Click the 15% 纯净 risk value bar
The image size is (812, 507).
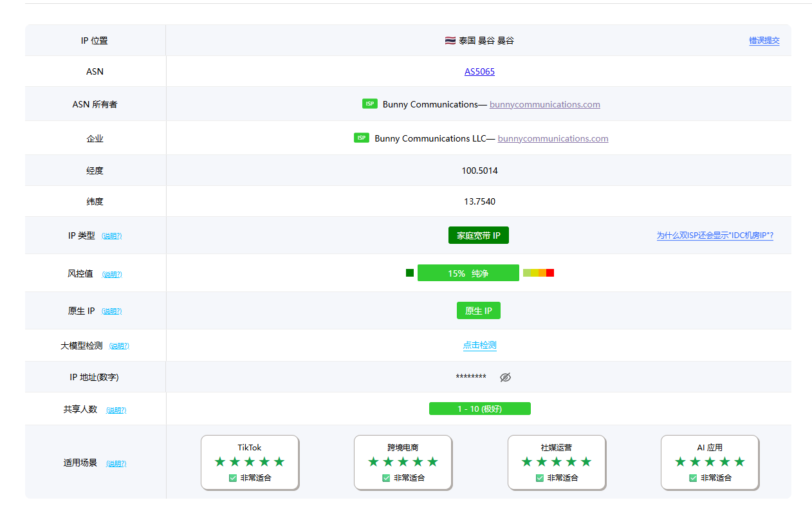[x=468, y=273]
